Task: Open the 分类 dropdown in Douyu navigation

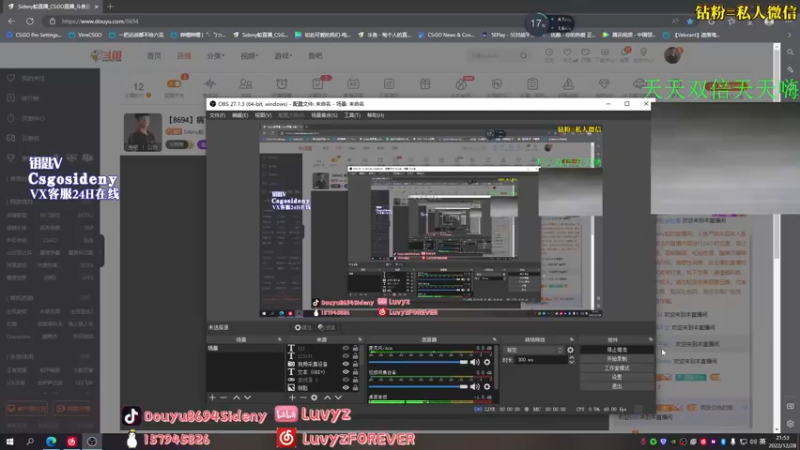Action: coord(215,56)
